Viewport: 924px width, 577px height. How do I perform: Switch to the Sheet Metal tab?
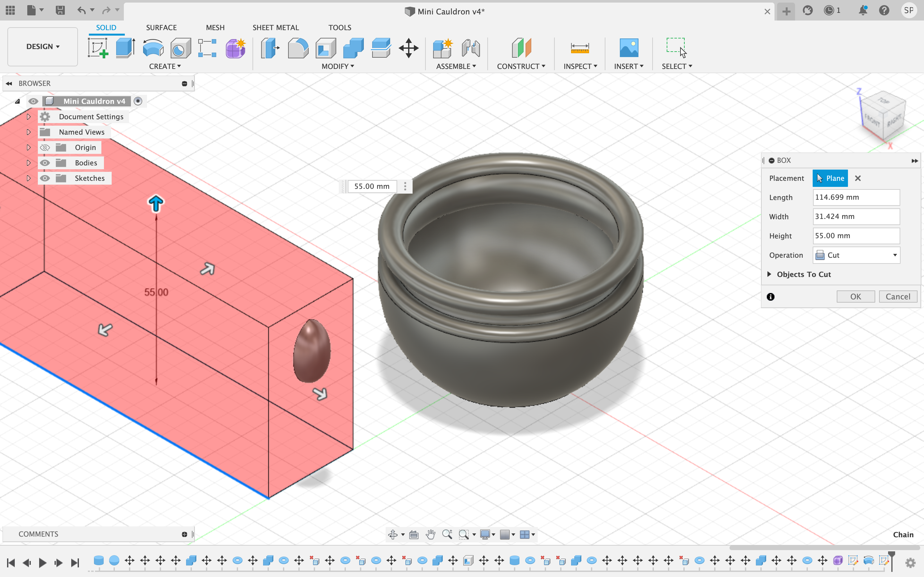point(275,27)
